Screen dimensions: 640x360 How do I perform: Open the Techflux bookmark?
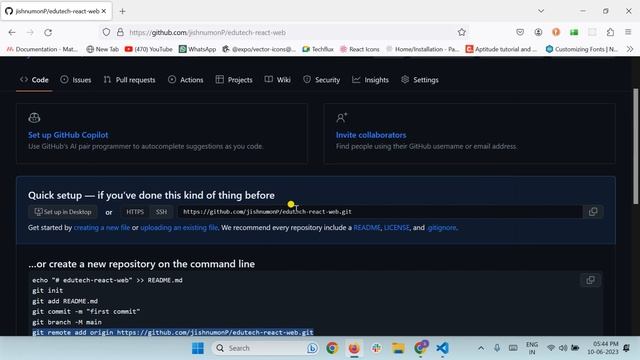point(318,49)
